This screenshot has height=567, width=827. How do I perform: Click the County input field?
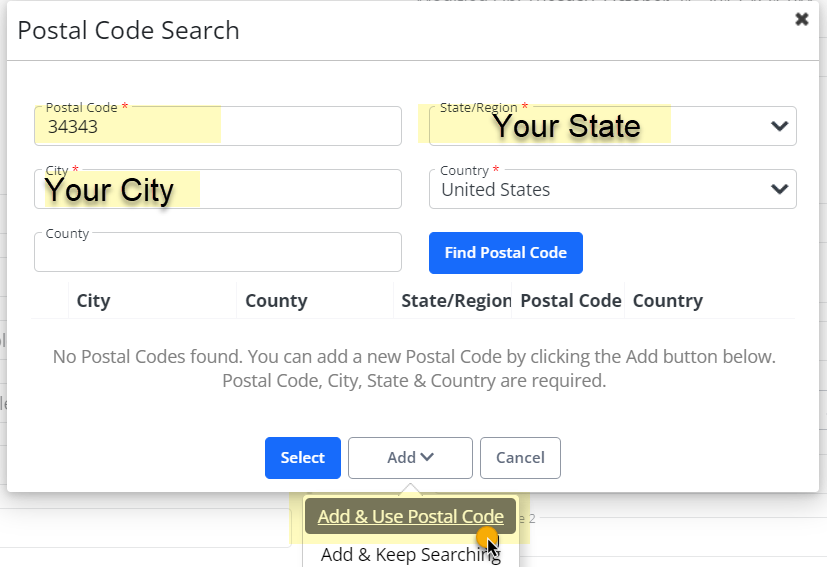click(x=218, y=252)
